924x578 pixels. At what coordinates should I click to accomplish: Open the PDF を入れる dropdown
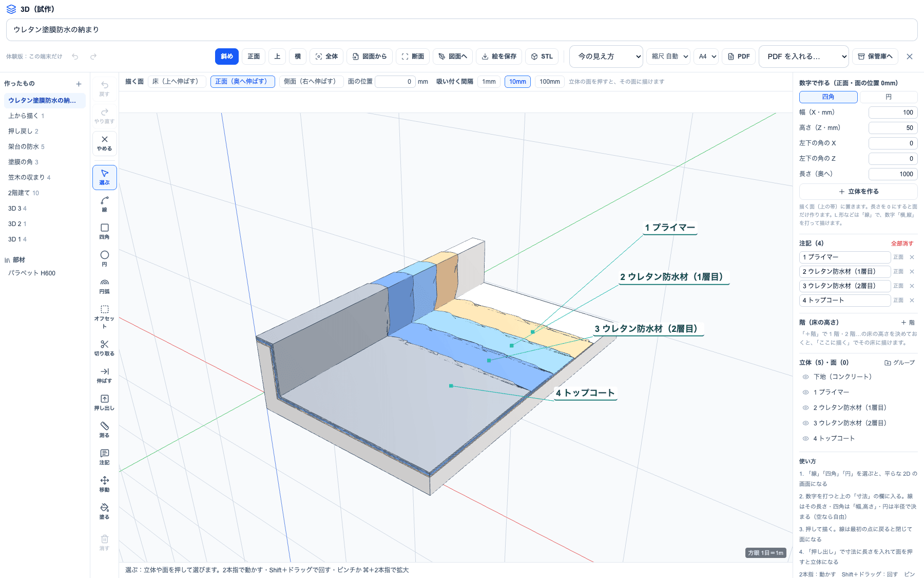(804, 57)
